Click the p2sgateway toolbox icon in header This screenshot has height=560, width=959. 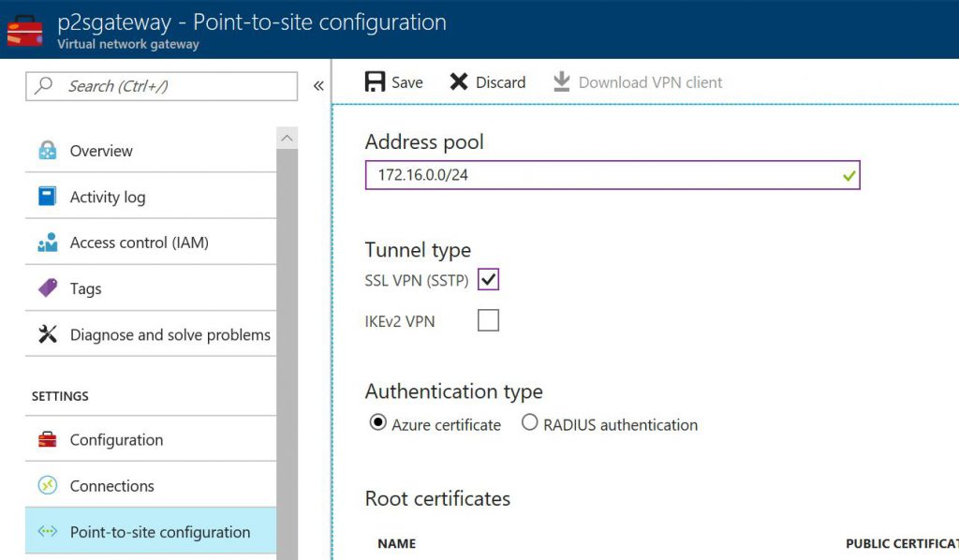point(24,30)
